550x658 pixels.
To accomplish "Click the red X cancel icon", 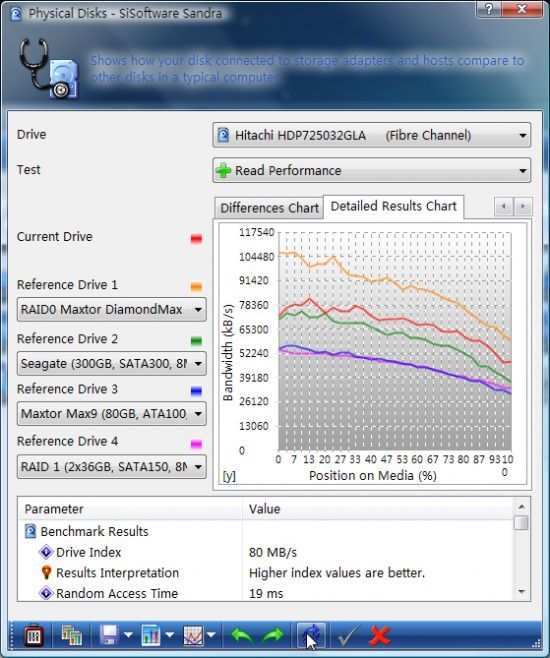I will (379, 635).
